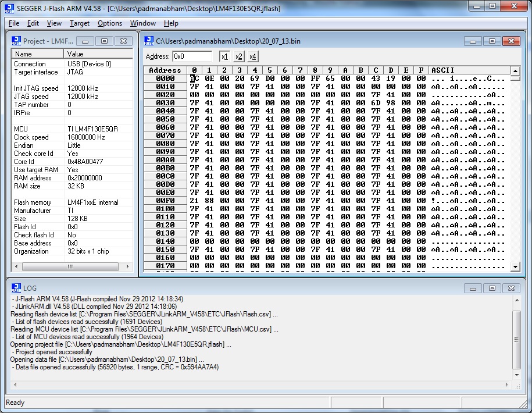This screenshot has width=532, height=413.
Task: Click the Init JTAG speed value '12000 kHz'
Action: (83, 88)
